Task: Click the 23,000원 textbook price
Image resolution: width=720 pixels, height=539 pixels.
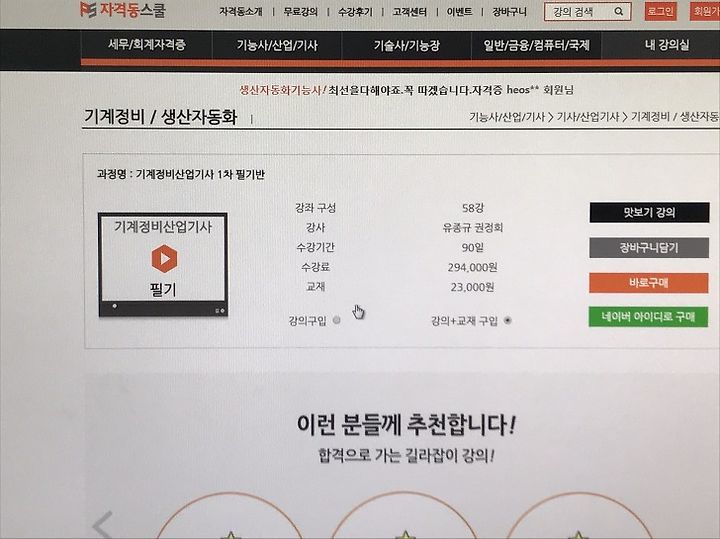Action: pos(472,287)
